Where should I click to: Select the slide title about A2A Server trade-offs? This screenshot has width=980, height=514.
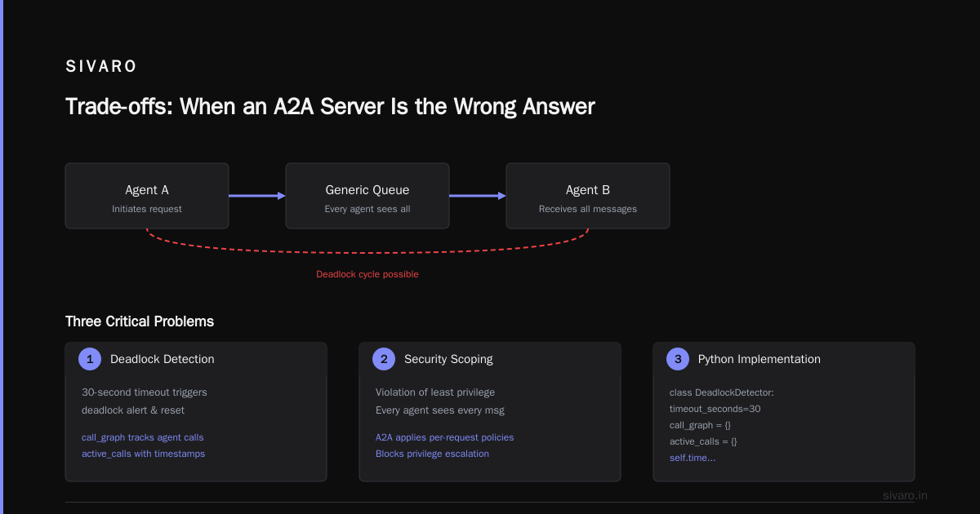pyautogui.click(x=330, y=107)
